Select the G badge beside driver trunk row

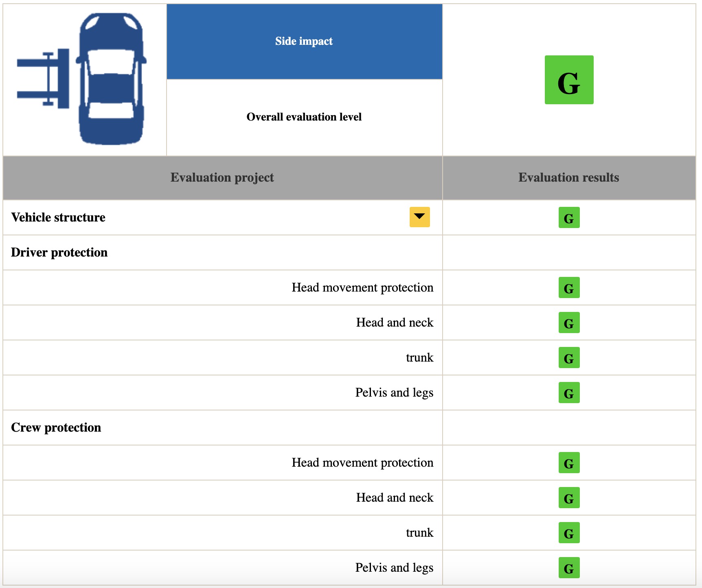569,358
